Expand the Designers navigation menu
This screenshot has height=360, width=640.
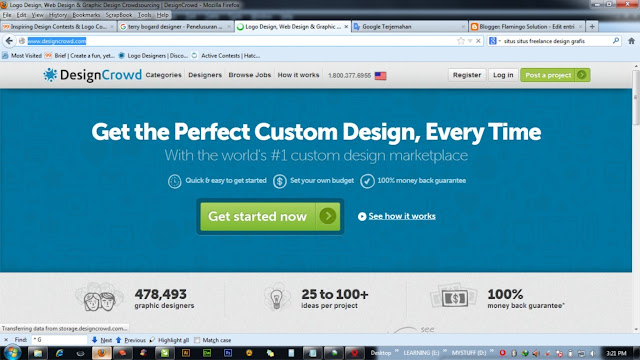click(205, 75)
